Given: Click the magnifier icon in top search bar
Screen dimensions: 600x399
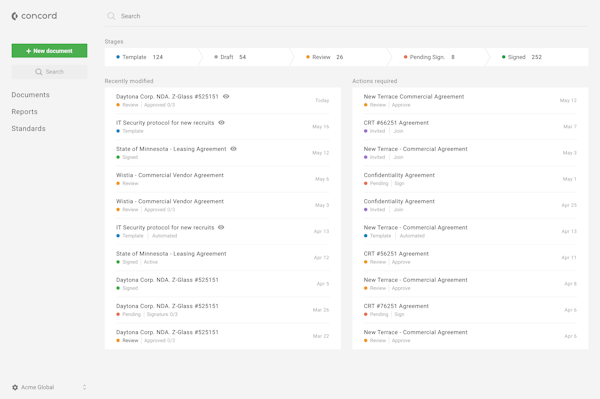Looking at the screenshot, I should point(111,16).
